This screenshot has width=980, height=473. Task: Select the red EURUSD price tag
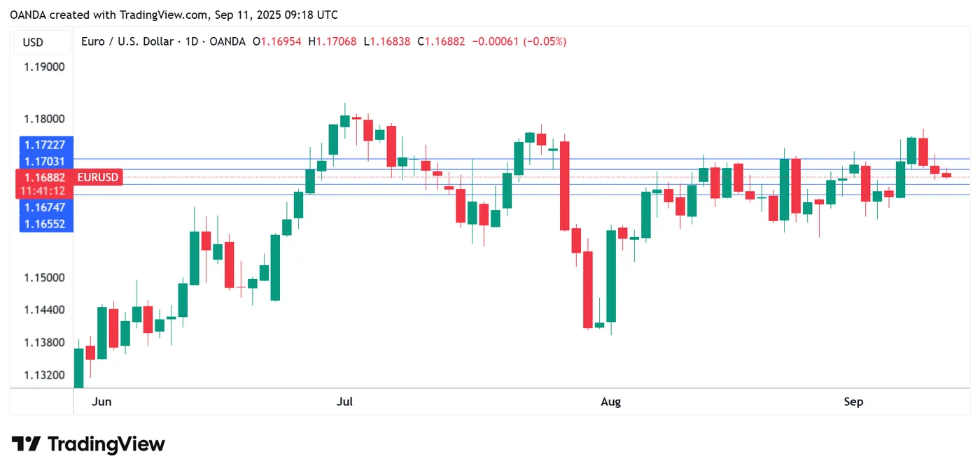pyautogui.click(x=98, y=178)
